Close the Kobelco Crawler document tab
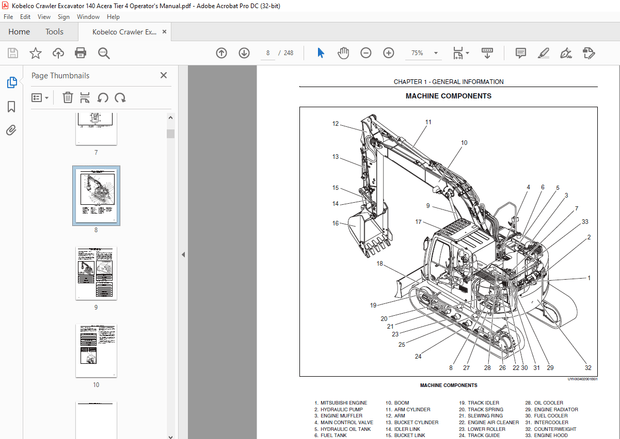620x439 pixels. pos(164,32)
